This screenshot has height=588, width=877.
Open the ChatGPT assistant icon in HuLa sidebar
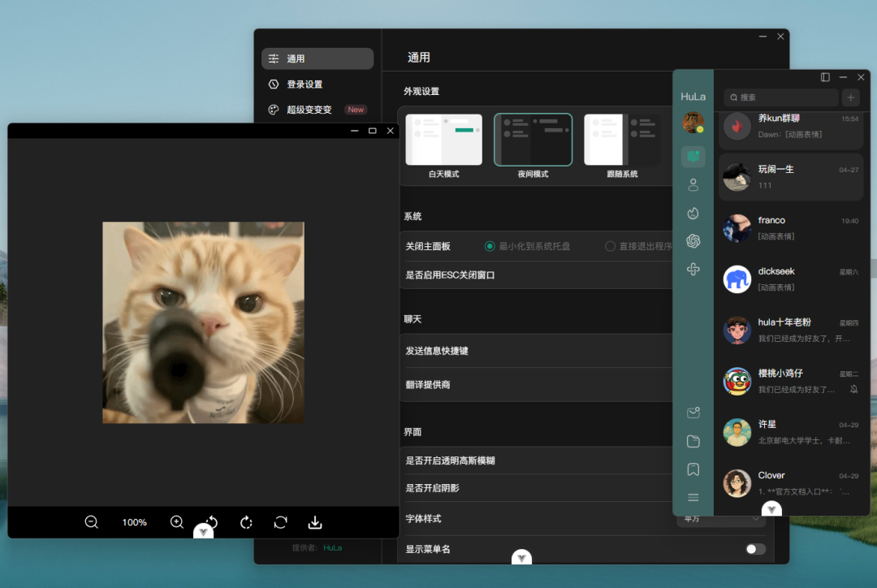[693, 241]
